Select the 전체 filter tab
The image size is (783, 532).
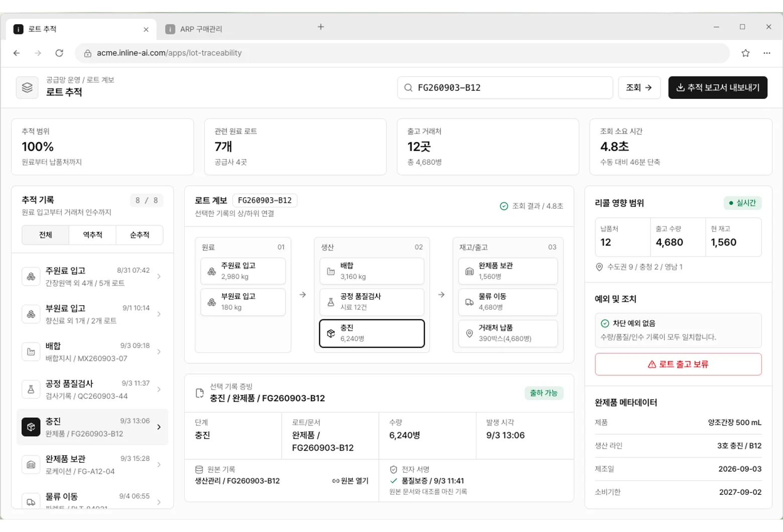[46, 235]
